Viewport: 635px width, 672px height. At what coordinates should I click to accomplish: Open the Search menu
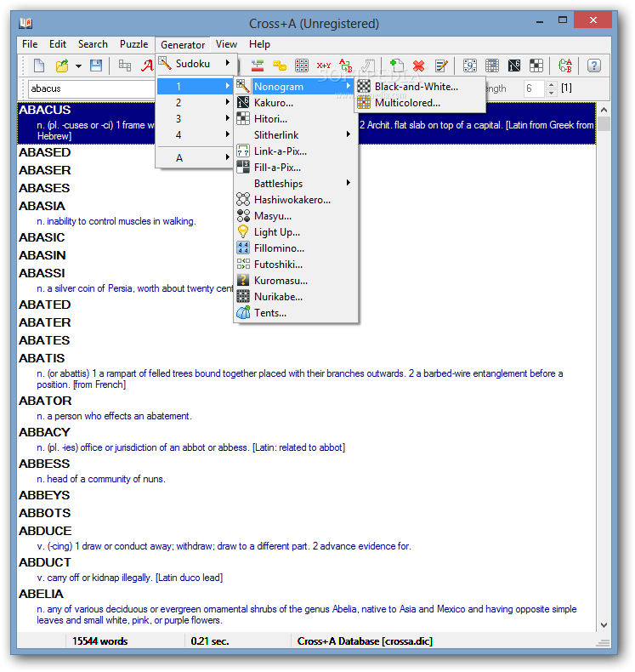[x=93, y=44]
